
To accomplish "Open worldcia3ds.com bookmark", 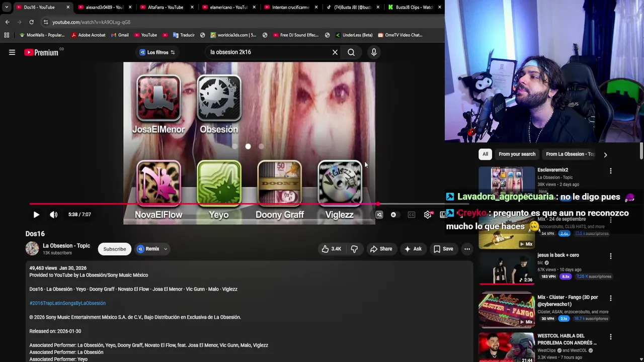I will coord(233,35).
